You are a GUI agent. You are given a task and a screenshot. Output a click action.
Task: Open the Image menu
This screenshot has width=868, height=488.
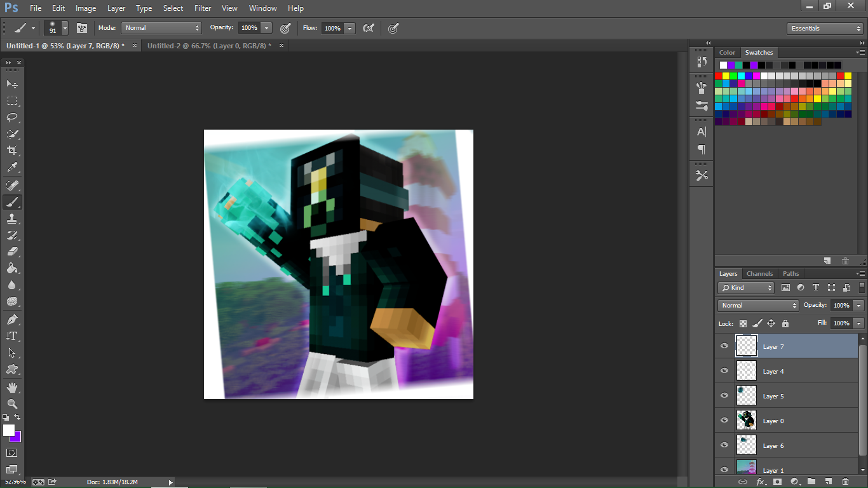(x=86, y=8)
